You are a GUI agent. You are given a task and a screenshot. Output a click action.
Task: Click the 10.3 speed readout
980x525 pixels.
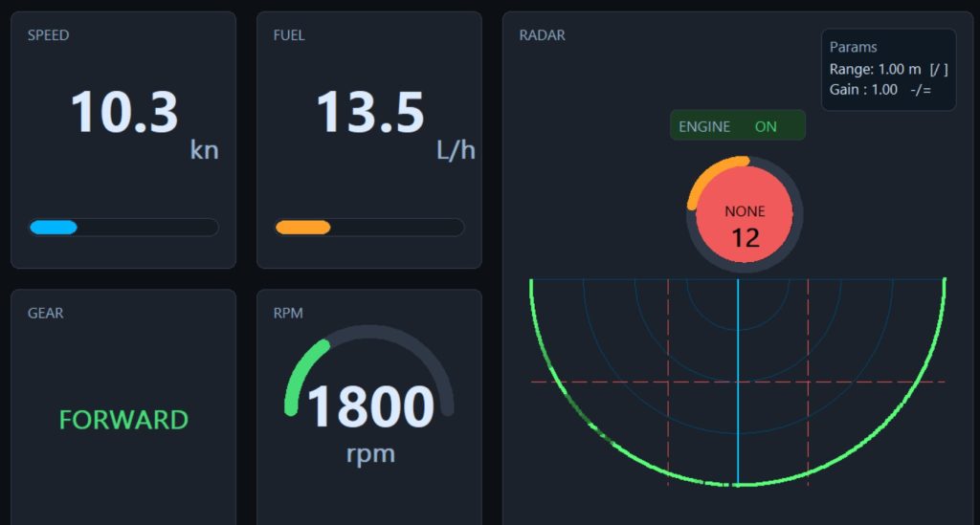(x=123, y=112)
